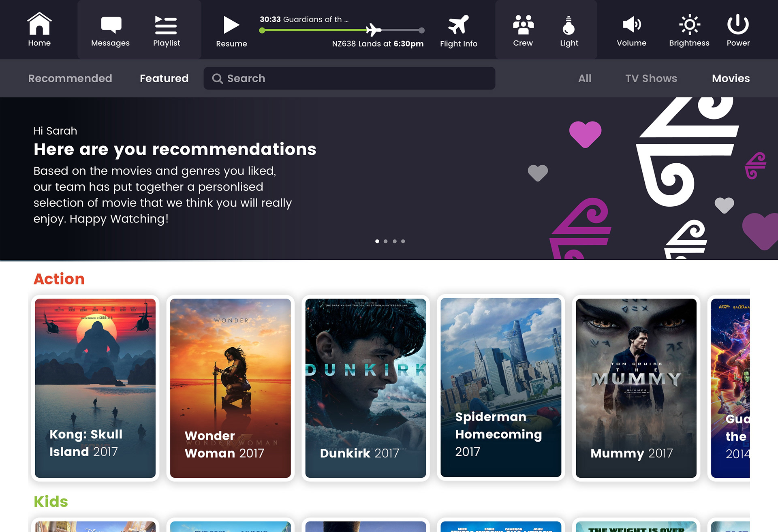Filter by TV Shows
Viewport: 778px width, 532px height.
pos(651,78)
